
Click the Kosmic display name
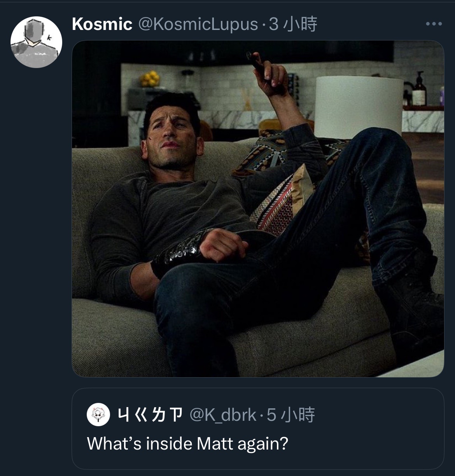(x=102, y=24)
